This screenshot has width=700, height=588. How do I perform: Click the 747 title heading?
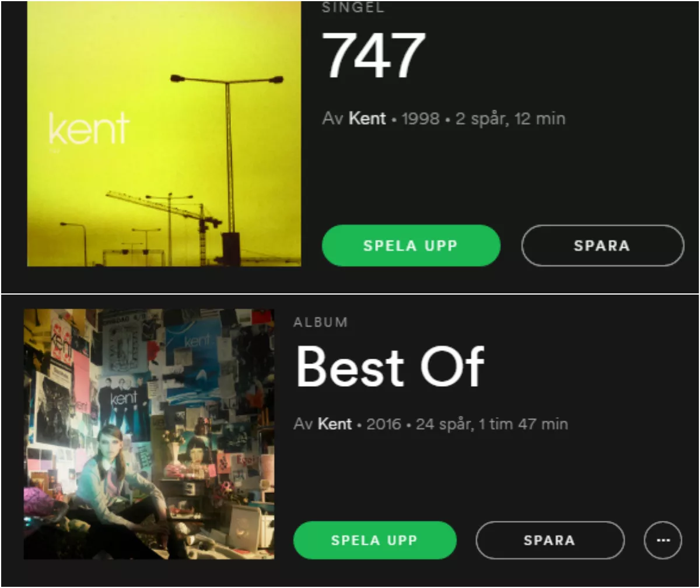pos(374,55)
